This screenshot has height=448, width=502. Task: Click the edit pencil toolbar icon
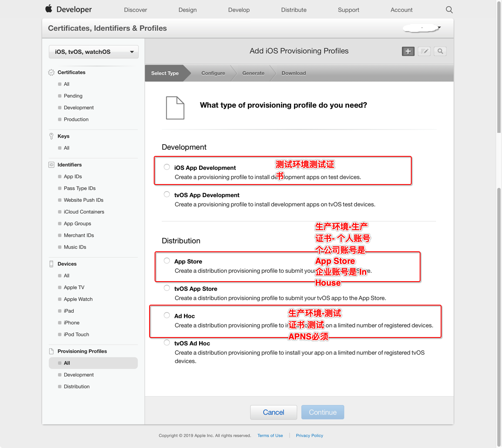424,51
